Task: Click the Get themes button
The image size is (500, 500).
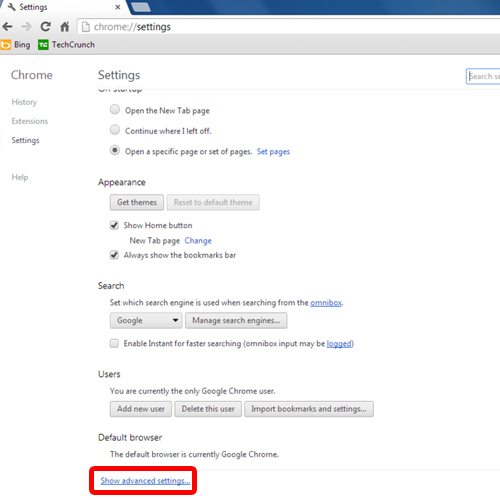Action: point(137,202)
